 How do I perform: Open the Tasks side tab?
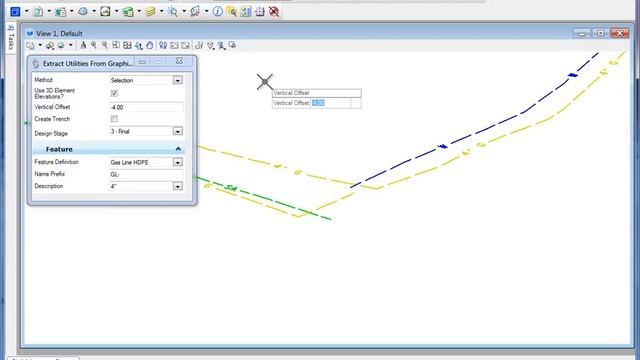pyautogui.click(x=11, y=38)
